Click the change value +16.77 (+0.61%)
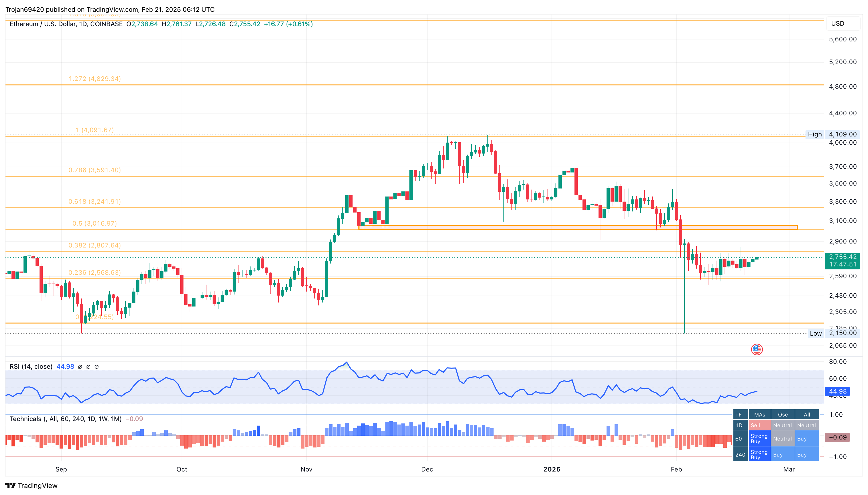 tap(288, 24)
